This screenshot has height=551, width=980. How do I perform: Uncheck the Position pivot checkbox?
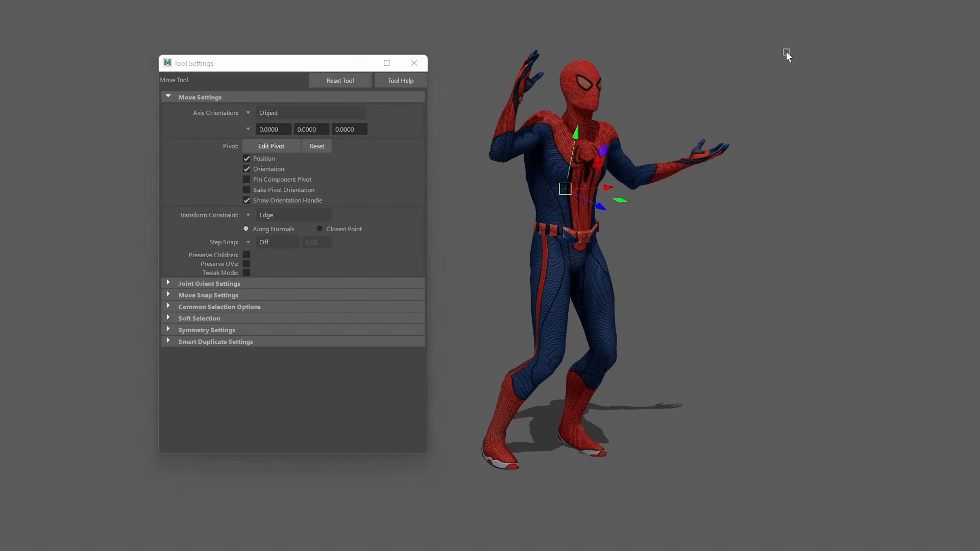[x=247, y=159]
